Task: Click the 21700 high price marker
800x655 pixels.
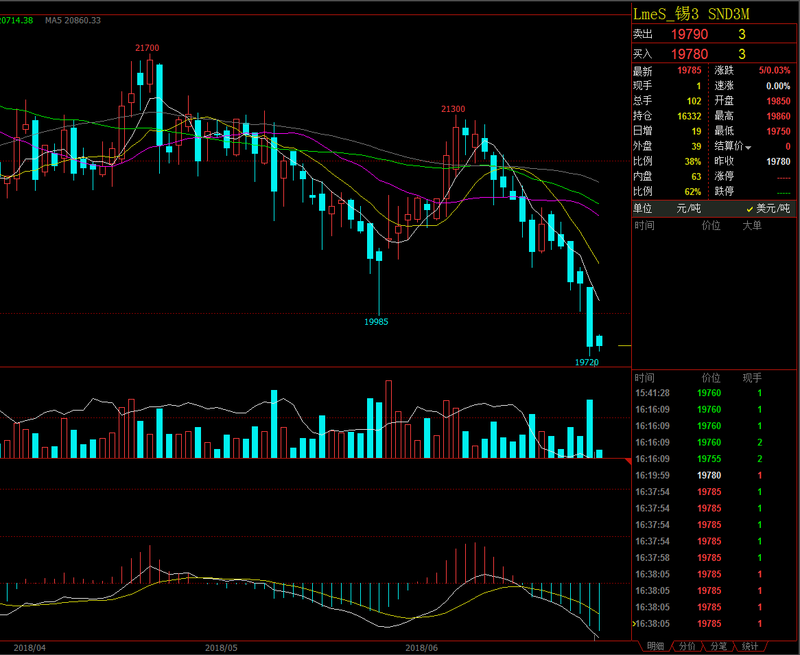Action: (148, 47)
